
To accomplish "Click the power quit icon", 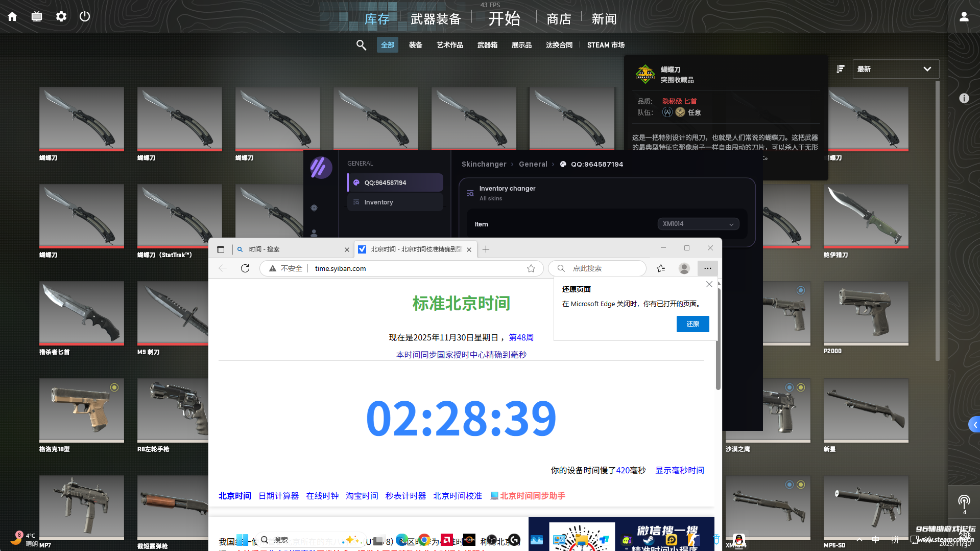I will click(85, 17).
